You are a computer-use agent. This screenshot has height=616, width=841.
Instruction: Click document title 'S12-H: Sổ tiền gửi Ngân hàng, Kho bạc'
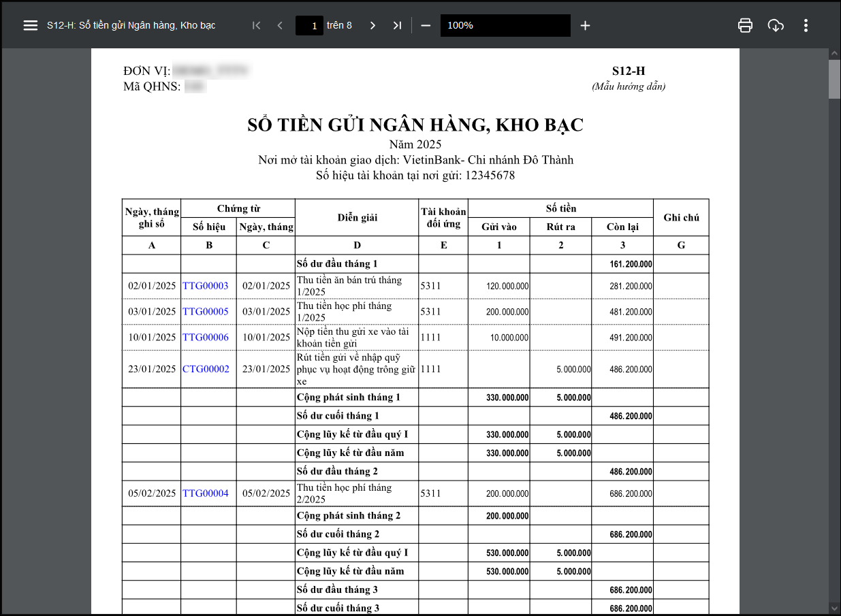(x=131, y=25)
